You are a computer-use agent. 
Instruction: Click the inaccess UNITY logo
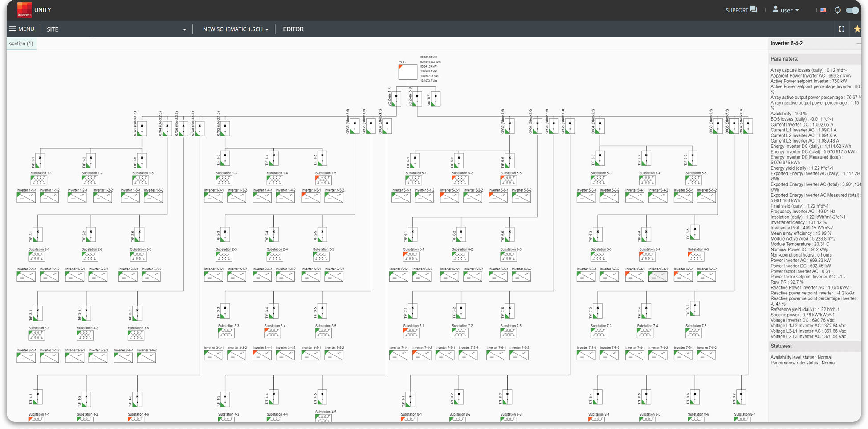34,10
